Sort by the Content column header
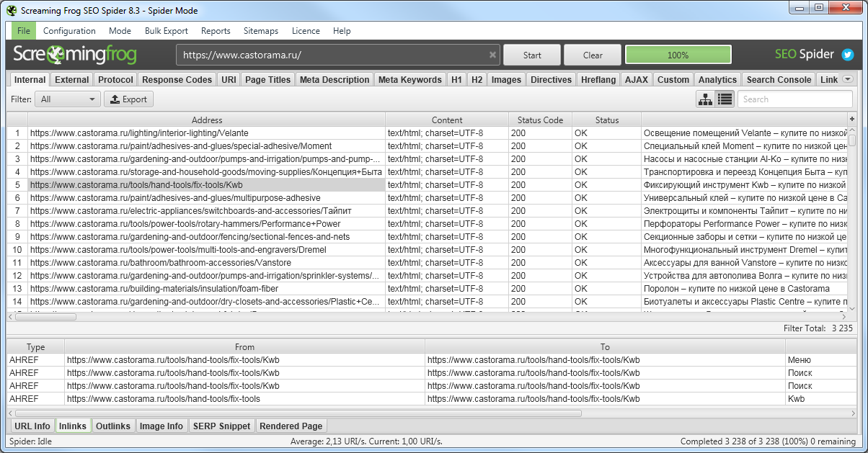Image resolution: width=868 pixels, height=453 pixels. [447, 120]
